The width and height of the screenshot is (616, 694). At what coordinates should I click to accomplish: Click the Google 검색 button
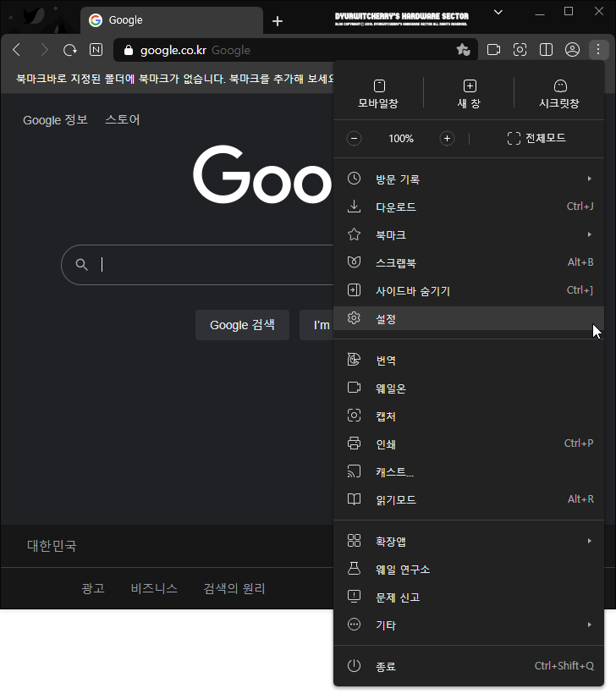pos(242,325)
